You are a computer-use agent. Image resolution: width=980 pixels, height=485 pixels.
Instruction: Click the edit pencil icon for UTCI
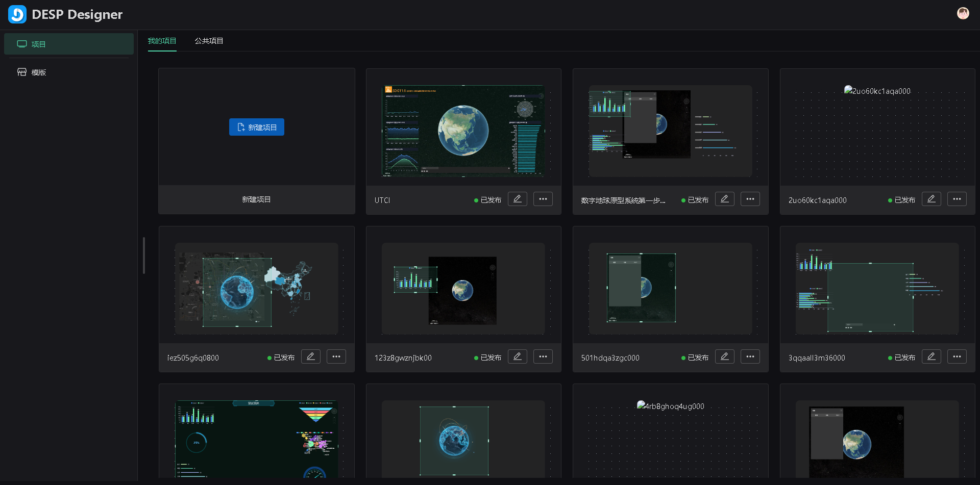517,199
